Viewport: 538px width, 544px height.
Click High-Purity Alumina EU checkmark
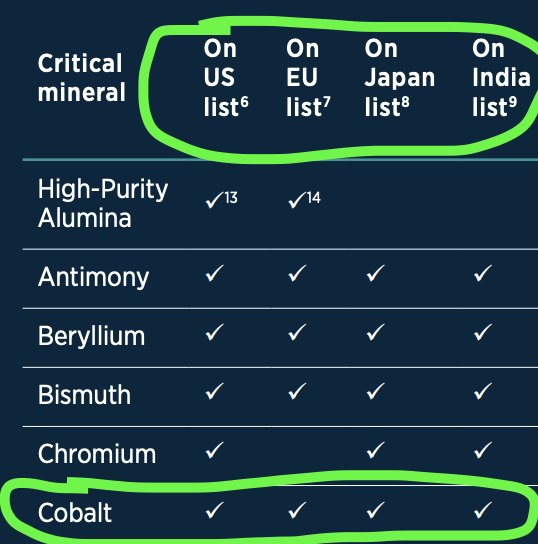coord(297,200)
